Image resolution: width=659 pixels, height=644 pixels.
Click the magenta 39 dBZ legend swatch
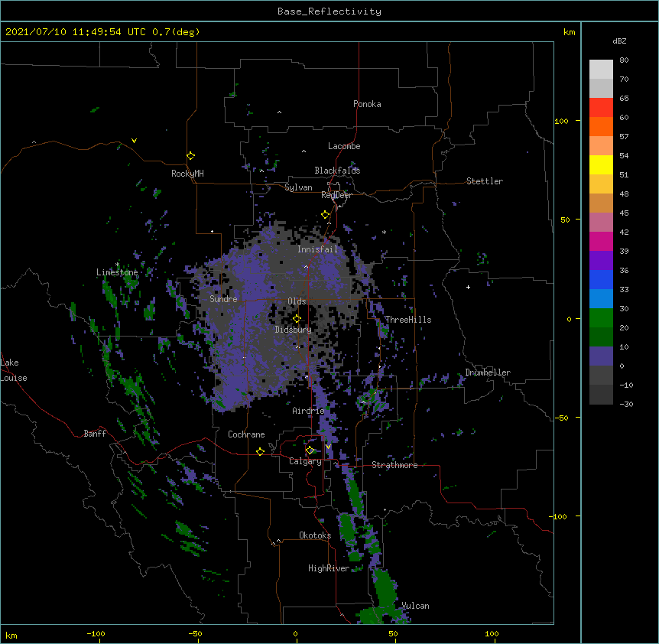tap(601, 241)
